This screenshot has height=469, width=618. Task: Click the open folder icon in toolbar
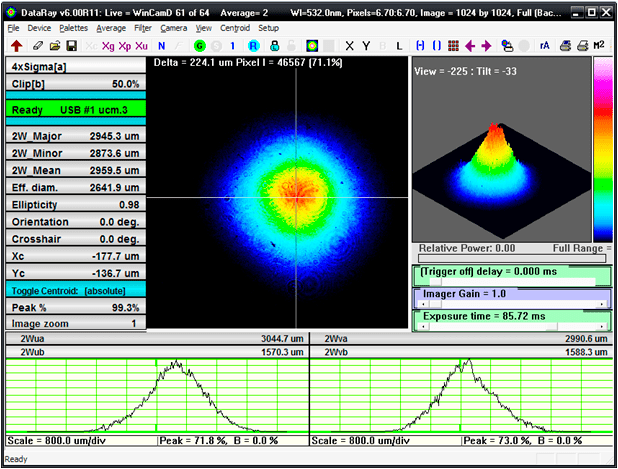click(55, 46)
